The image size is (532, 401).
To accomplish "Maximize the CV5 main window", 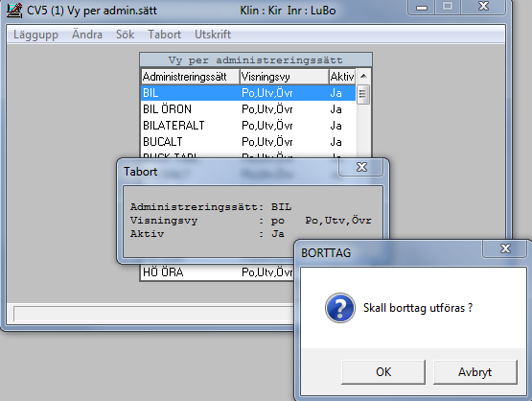I will [448, 7].
